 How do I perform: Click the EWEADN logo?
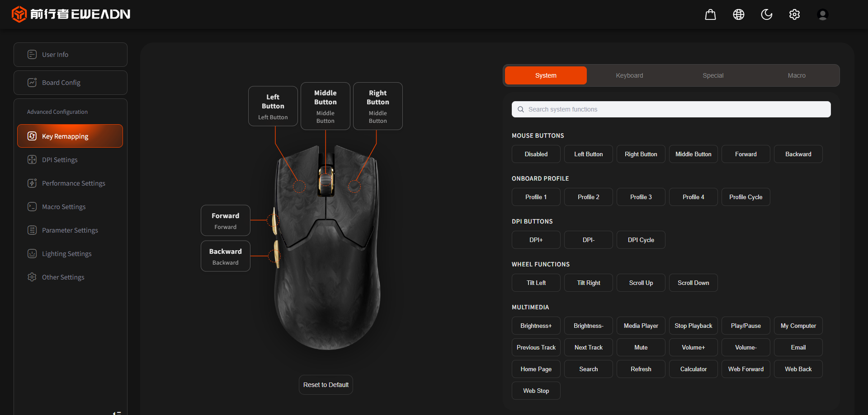pos(71,14)
